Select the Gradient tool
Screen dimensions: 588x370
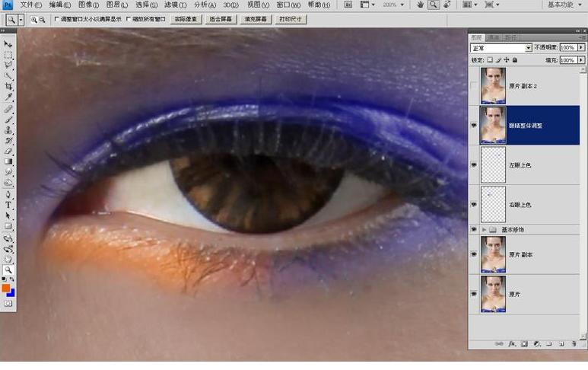[8, 161]
